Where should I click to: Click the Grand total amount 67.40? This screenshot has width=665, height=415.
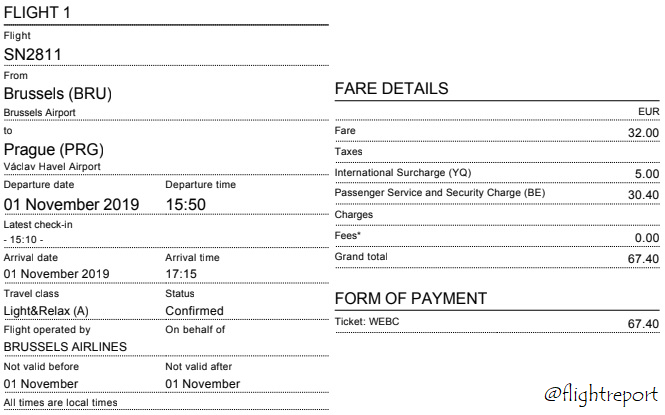[x=643, y=259]
